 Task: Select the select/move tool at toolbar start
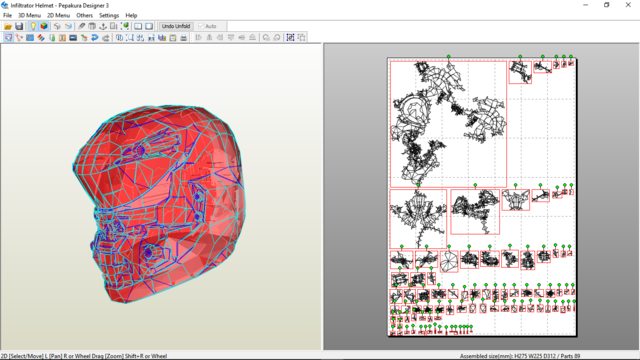coord(8,38)
